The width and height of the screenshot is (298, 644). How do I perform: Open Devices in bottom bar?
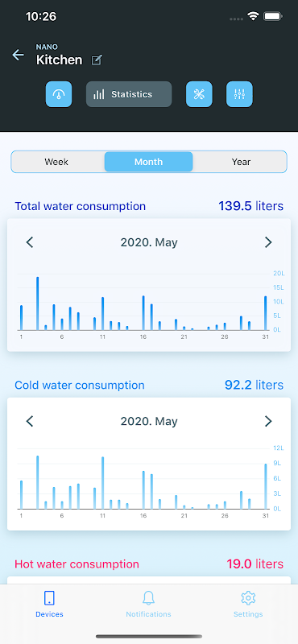(x=49, y=605)
